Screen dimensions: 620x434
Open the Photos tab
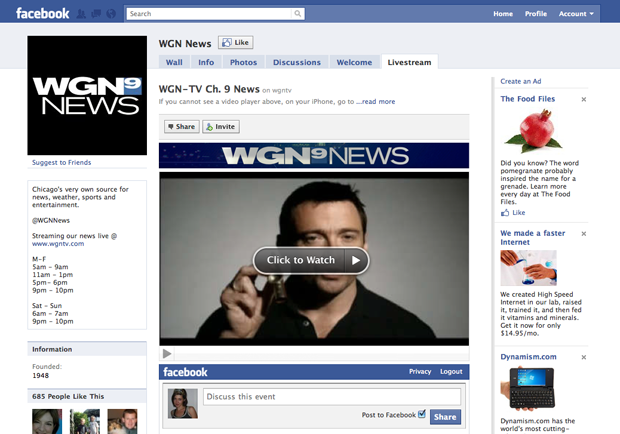(243, 62)
